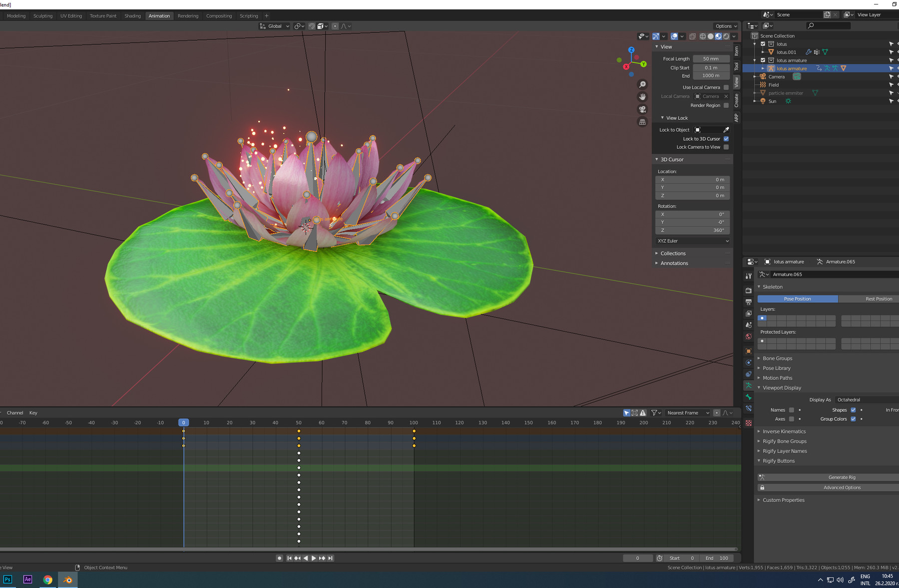899x588 pixels.
Task: Enable rendered viewport shading in 3D header
Action: [x=726, y=36]
